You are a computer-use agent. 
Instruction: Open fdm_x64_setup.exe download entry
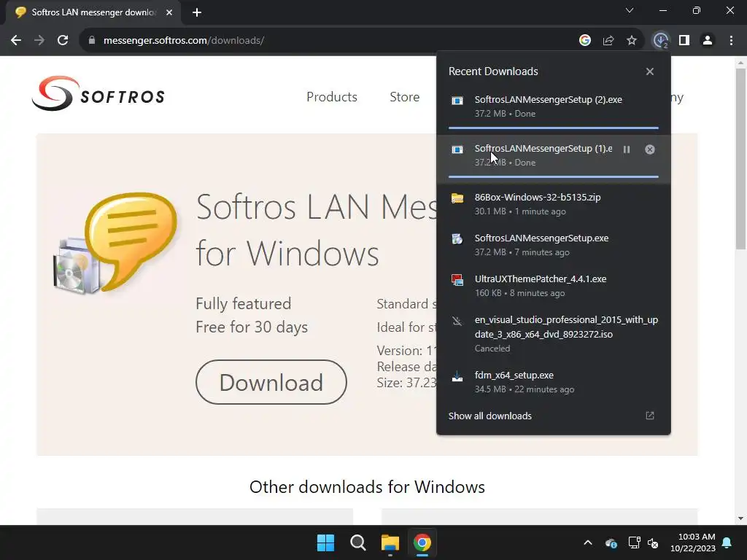pyautogui.click(x=554, y=382)
